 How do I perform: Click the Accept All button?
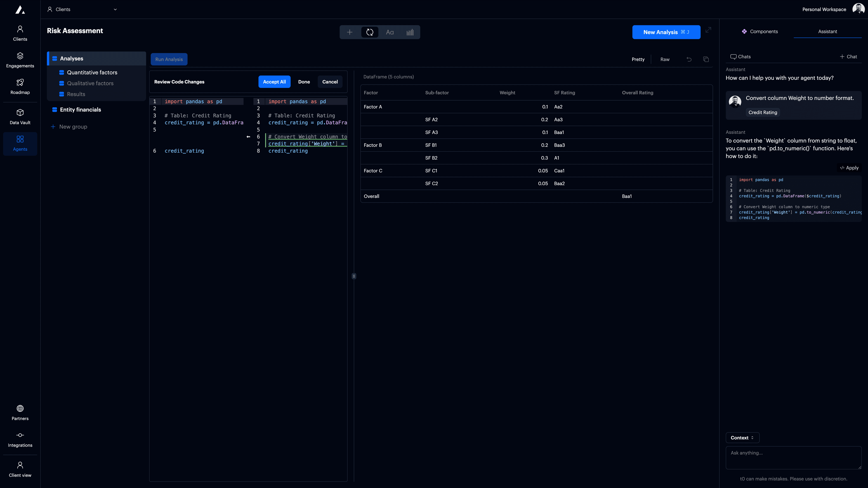tap(274, 82)
